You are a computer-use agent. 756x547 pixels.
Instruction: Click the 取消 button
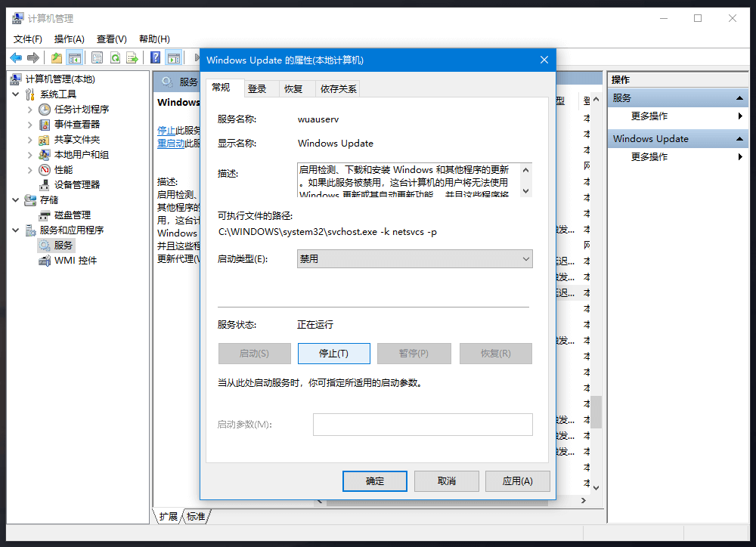(x=447, y=481)
